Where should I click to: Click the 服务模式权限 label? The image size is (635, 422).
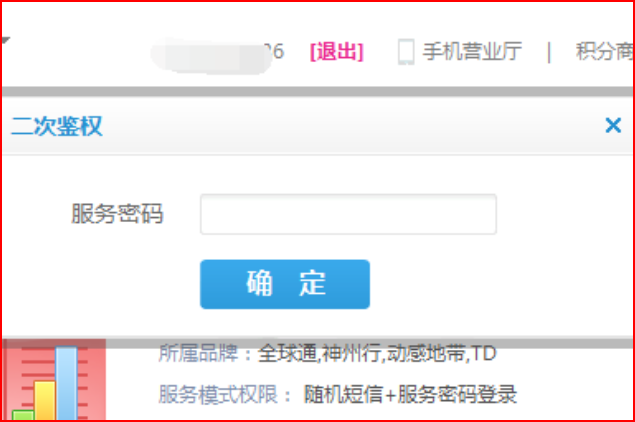[x=218, y=394]
